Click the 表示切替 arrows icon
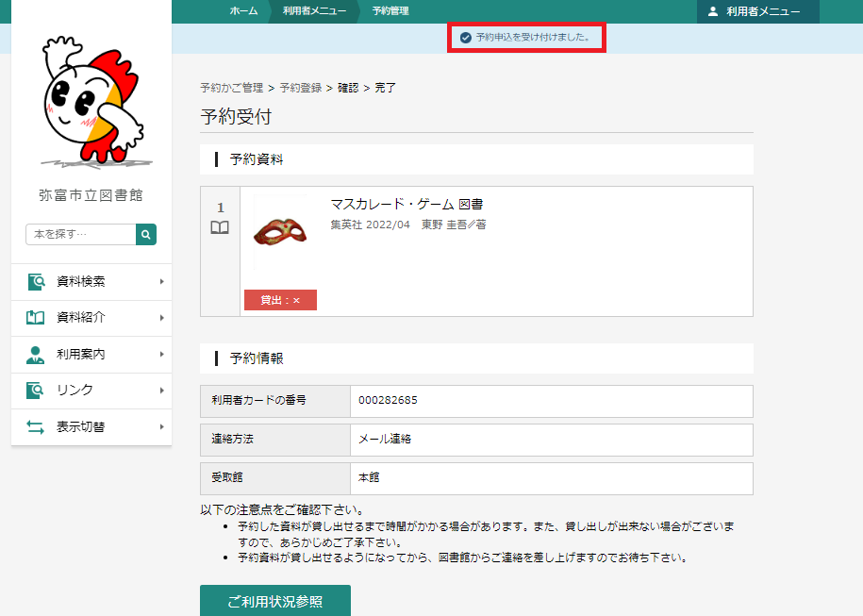 (36, 427)
